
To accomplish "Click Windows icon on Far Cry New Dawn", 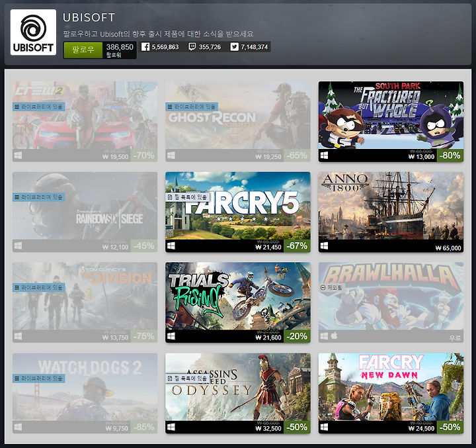I will [324, 427].
